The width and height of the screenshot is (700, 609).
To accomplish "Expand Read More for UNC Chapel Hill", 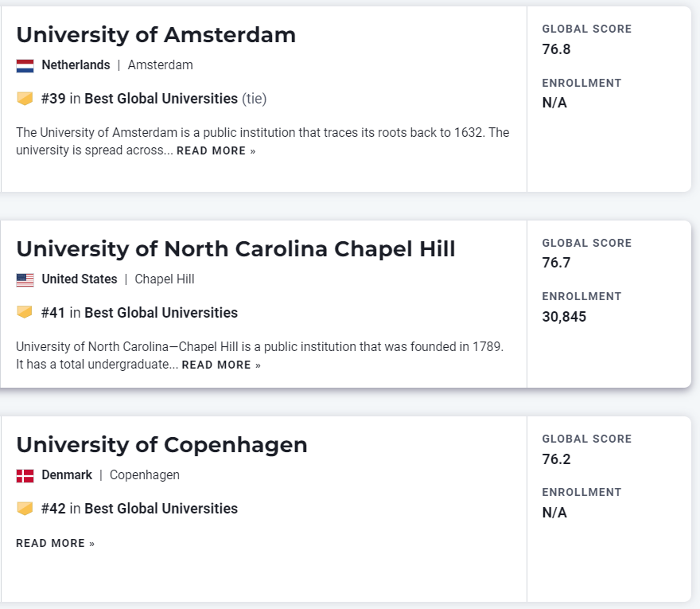I will click(x=221, y=365).
